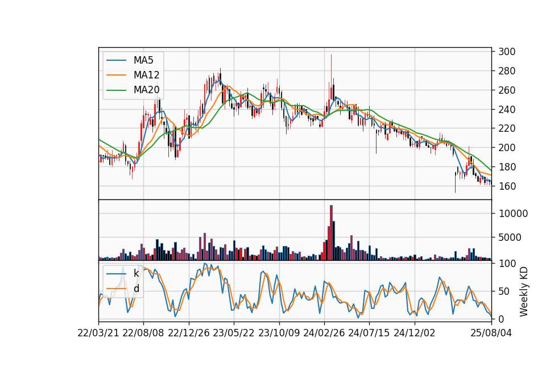Click the MA20 legend label
The width and height of the screenshot is (546, 392).
[146, 90]
